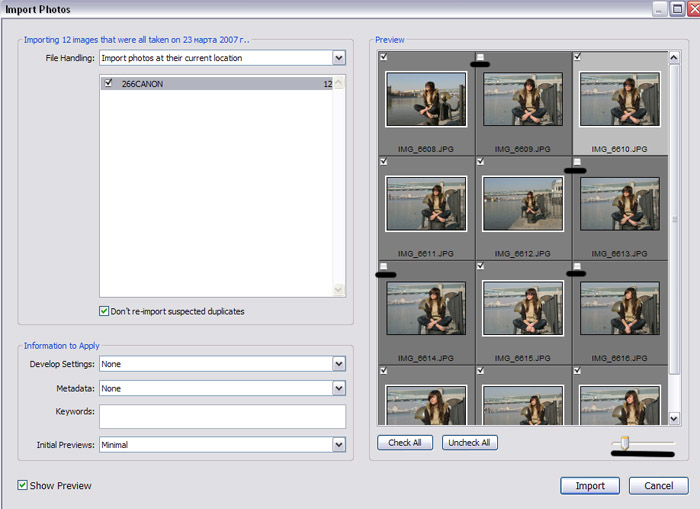The height and width of the screenshot is (509, 700).
Task: Select the IMG_6608.JPG thumbnail
Action: tap(426, 99)
